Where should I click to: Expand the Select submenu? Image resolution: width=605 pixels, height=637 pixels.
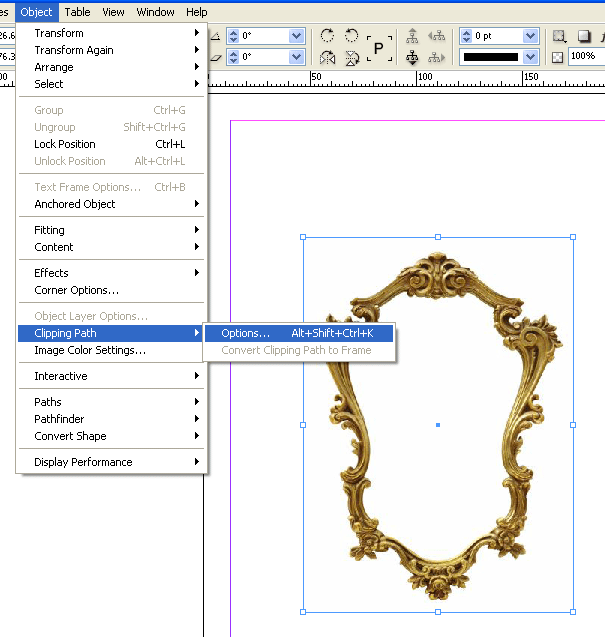[111, 84]
